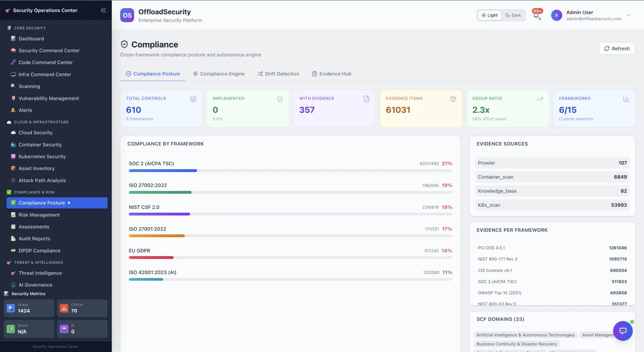Image resolution: width=644 pixels, height=352 pixels.
Task: Select the active Compliance Posture sidebar item
Action: click(x=57, y=203)
